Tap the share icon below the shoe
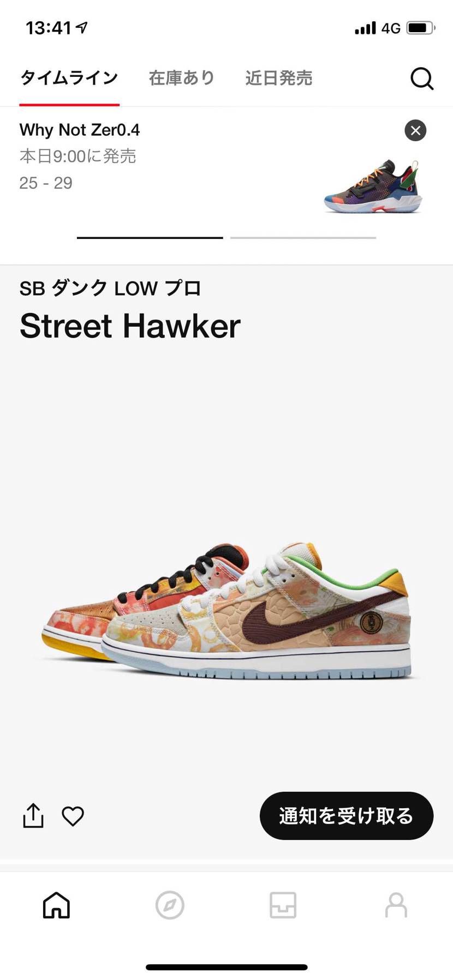The width and height of the screenshot is (453, 980). 33,815
